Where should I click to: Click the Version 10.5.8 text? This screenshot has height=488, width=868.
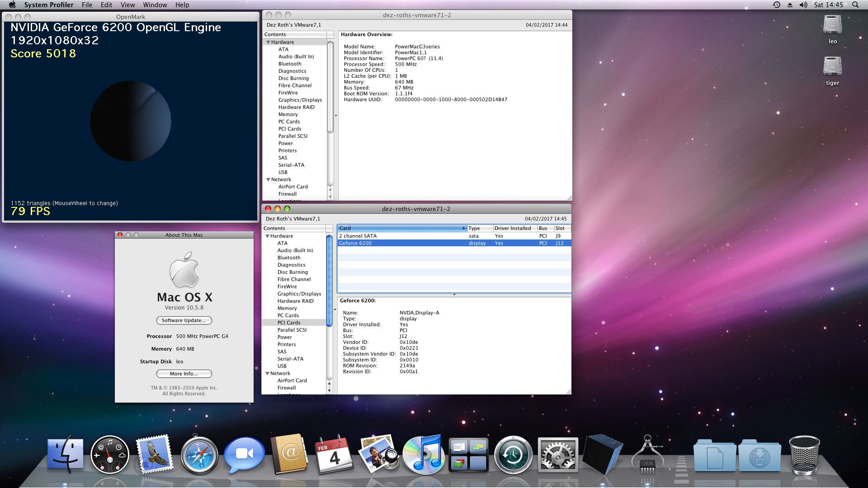click(x=184, y=308)
